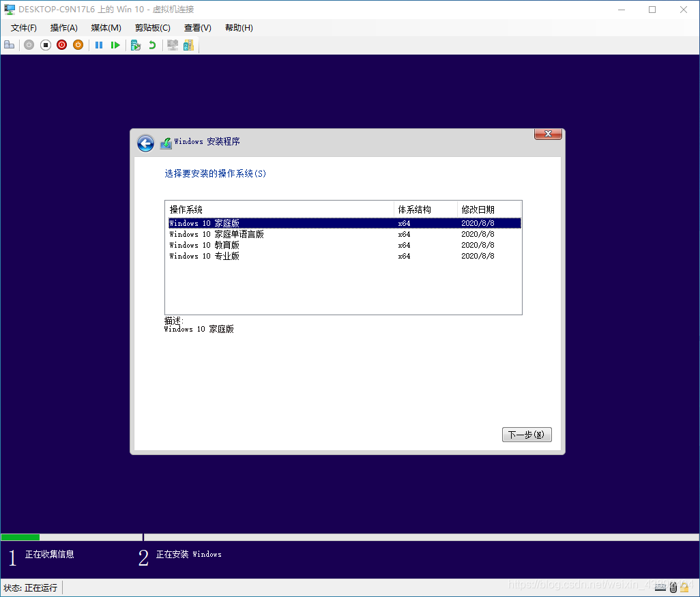700x597 pixels.
Task: Click the 正在安装 Windows step label
Action: tap(189, 554)
